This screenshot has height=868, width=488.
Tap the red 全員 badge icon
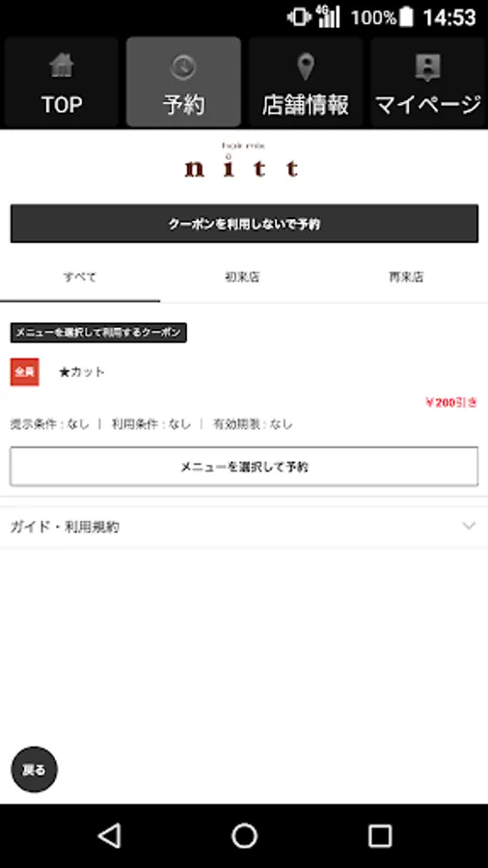click(25, 371)
